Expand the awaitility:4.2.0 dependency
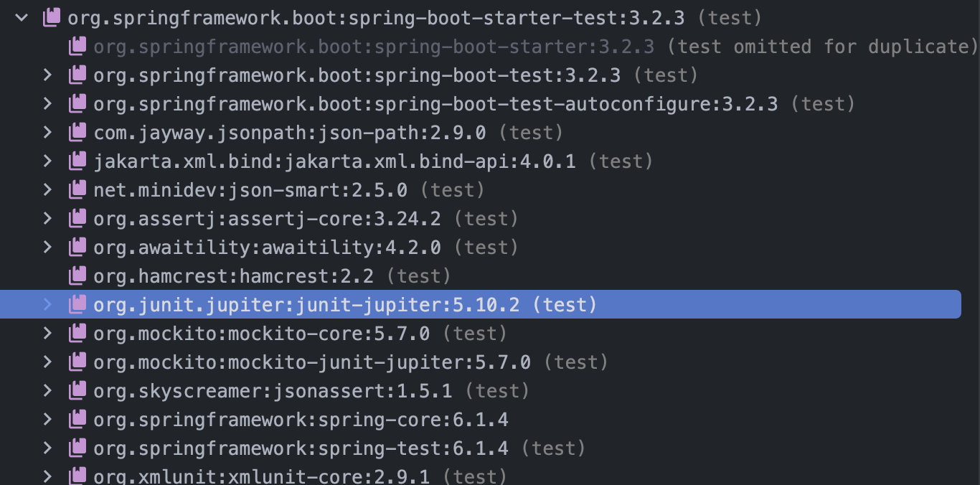Image resolution: width=980 pixels, height=485 pixels. [x=47, y=248]
